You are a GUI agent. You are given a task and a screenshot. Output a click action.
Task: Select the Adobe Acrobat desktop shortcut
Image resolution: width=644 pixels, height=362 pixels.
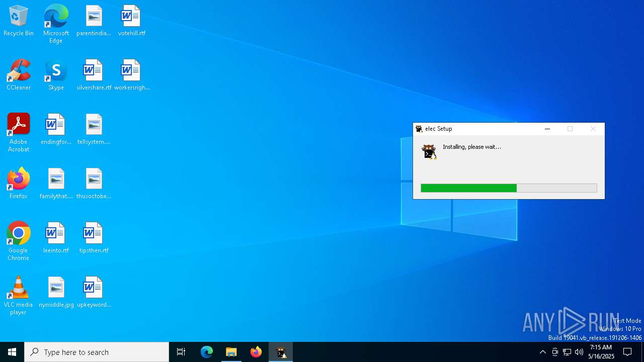pos(19,133)
